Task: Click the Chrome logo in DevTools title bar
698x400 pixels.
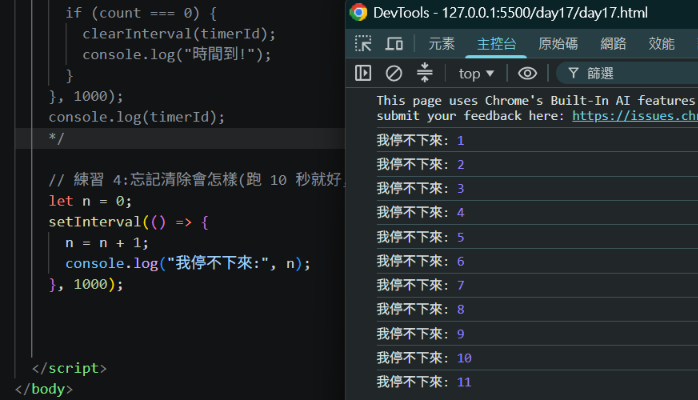Action: [x=358, y=12]
